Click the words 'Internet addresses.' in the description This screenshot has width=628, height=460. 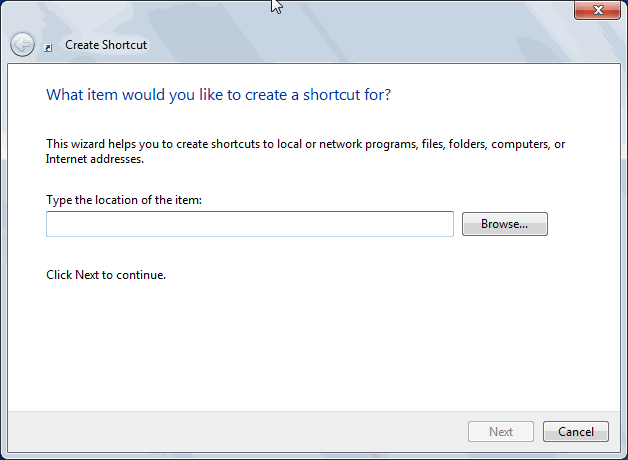pyautogui.click(x=95, y=159)
